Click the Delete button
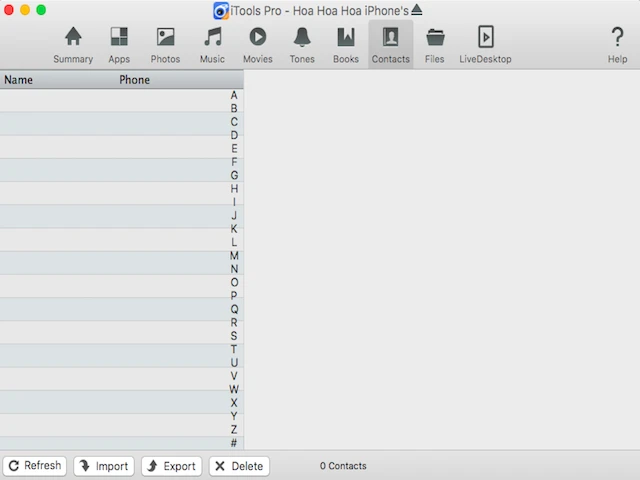This screenshot has height=480, width=640. (238, 466)
